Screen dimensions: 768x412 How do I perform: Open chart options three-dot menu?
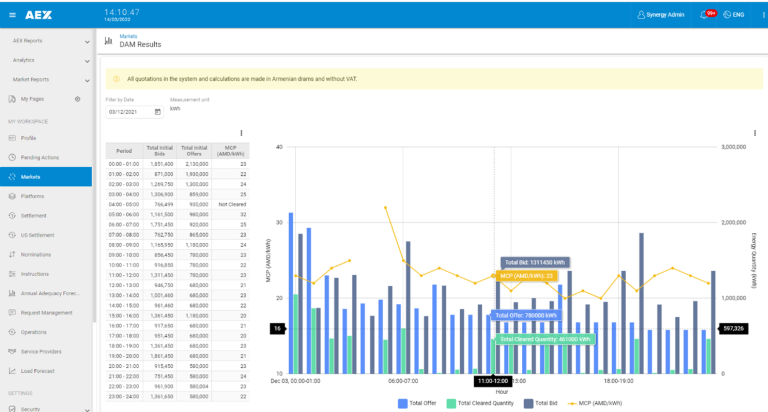tap(755, 133)
